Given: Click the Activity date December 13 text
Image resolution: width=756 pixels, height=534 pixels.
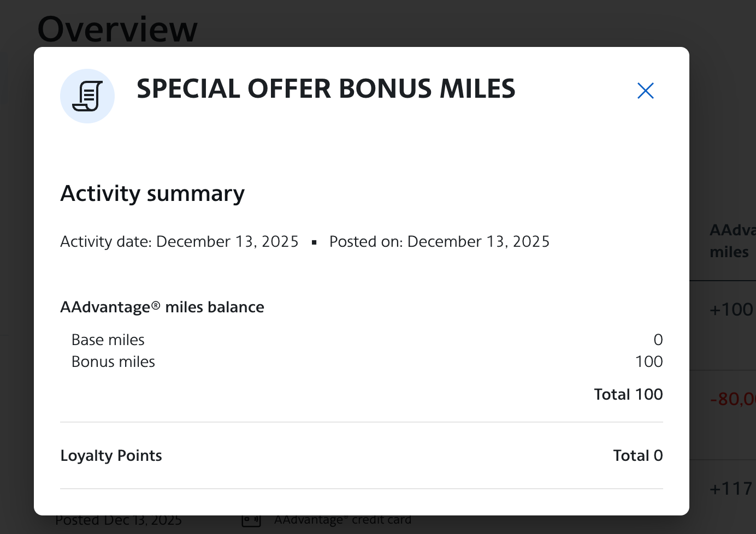Looking at the screenshot, I should (x=179, y=241).
